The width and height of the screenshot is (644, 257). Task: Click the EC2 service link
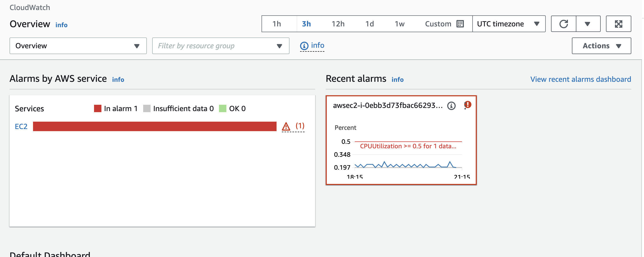[x=21, y=127]
